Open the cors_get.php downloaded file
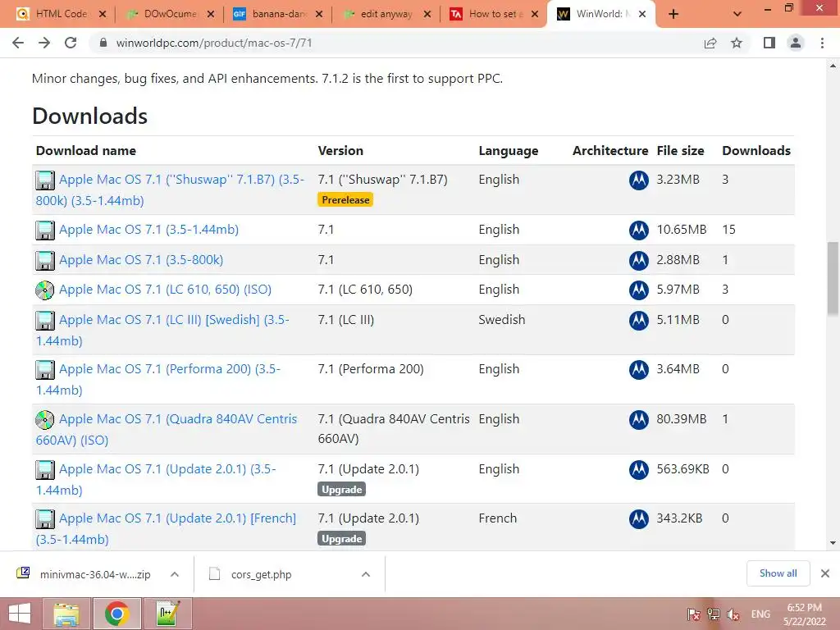 pos(262,574)
